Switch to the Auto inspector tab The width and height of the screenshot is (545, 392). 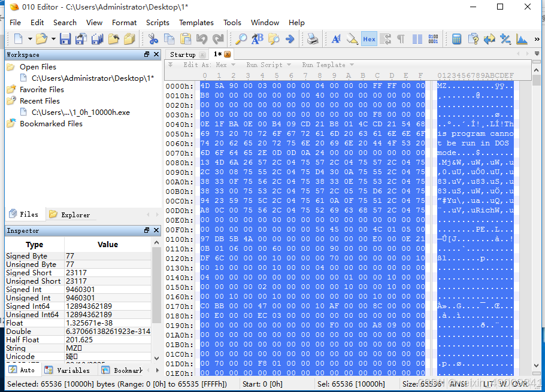point(23,370)
